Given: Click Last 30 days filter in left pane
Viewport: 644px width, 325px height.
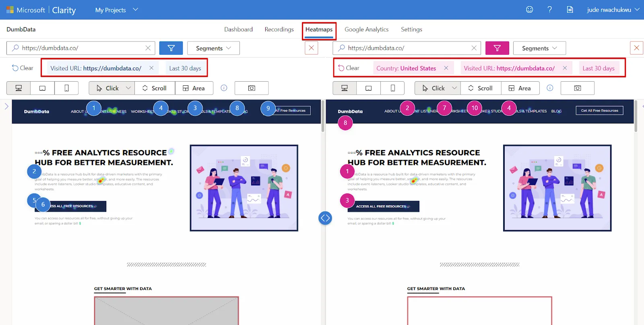Looking at the screenshot, I should click(185, 68).
